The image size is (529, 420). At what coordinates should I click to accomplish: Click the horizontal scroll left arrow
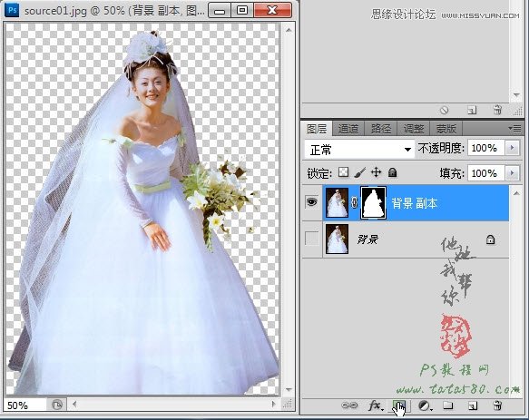74,405
